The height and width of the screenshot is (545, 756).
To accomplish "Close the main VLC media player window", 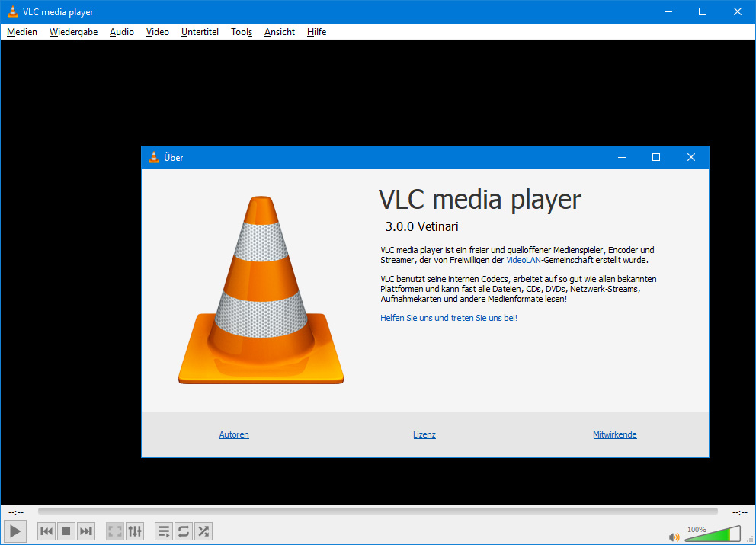I will point(738,11).
